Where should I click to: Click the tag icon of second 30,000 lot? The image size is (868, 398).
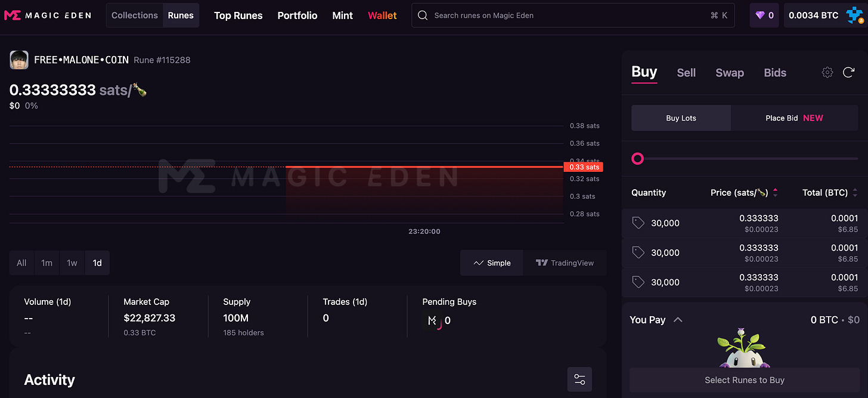click(638, 252)
